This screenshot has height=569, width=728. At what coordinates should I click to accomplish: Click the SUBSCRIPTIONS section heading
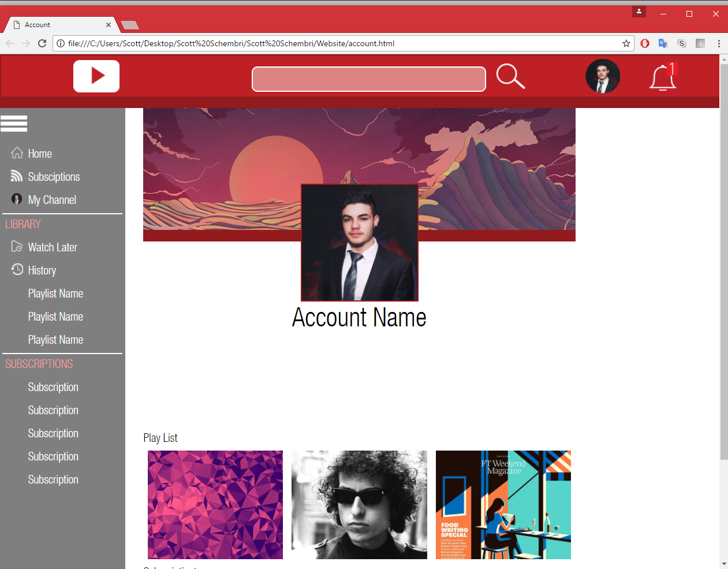click(39, 364)
